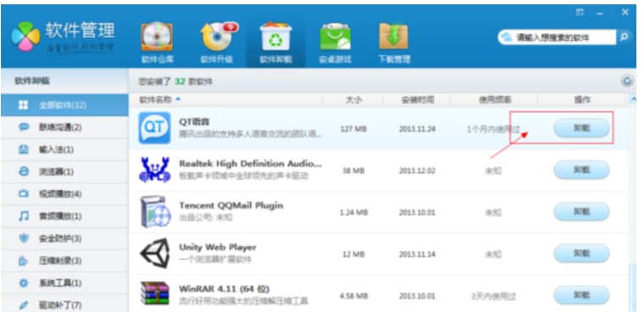Click the 3天内使用过 frequency cell

pos(493,297)
